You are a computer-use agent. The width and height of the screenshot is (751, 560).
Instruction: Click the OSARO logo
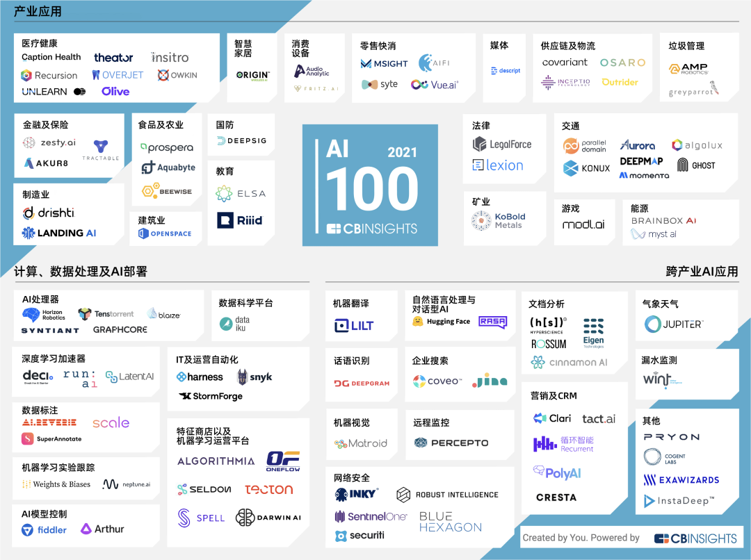click(x=622, y=63)
